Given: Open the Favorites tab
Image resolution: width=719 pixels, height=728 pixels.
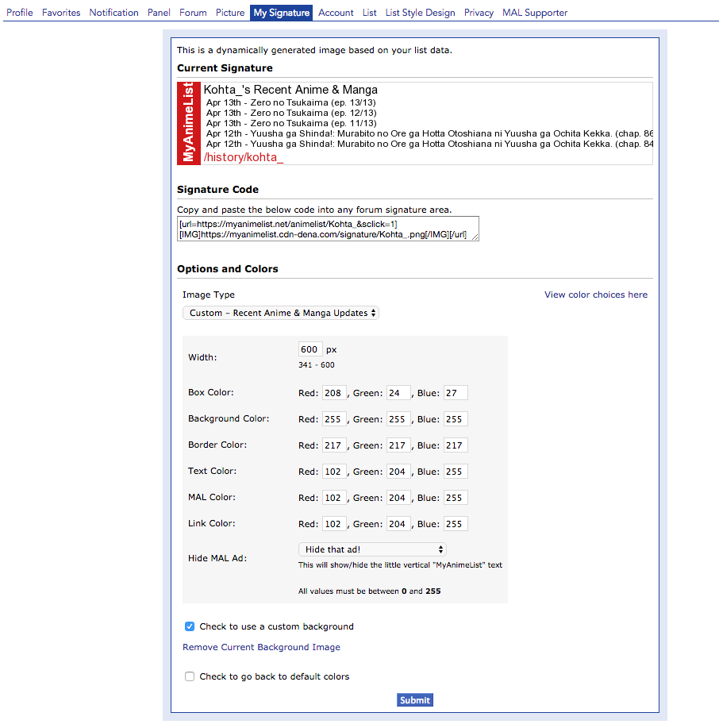Looking at the screenshot, I should pos(61,13).
